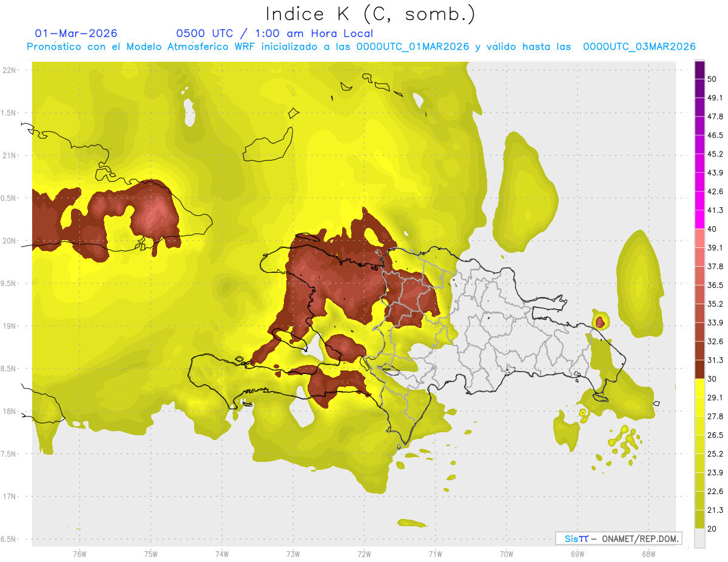Click the 72W longitude axis label
The image size is (728, 562).
[x=364, y=554]
